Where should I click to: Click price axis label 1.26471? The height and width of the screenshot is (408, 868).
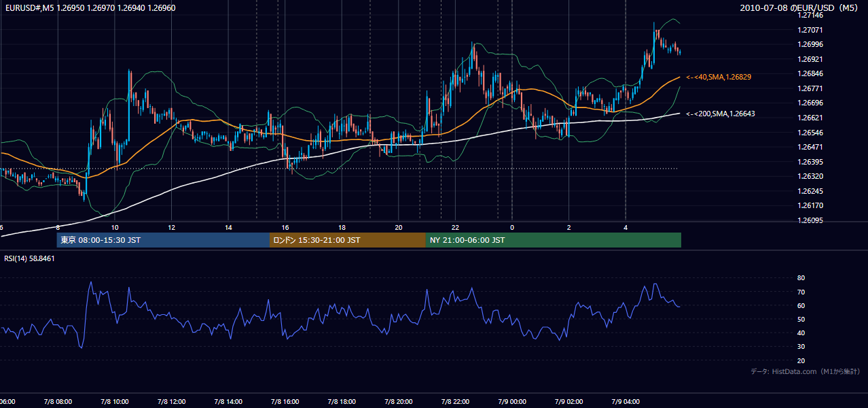810,147
